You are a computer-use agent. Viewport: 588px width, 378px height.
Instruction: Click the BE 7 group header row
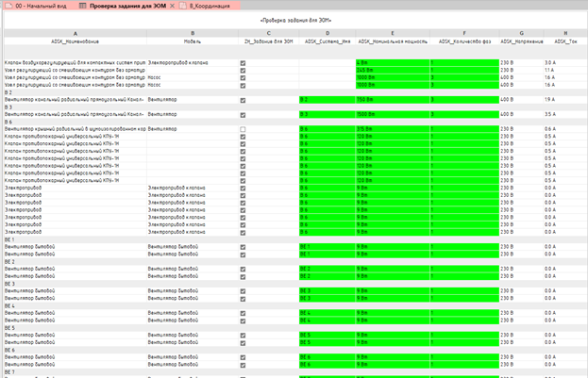click(x=295, y=372)
